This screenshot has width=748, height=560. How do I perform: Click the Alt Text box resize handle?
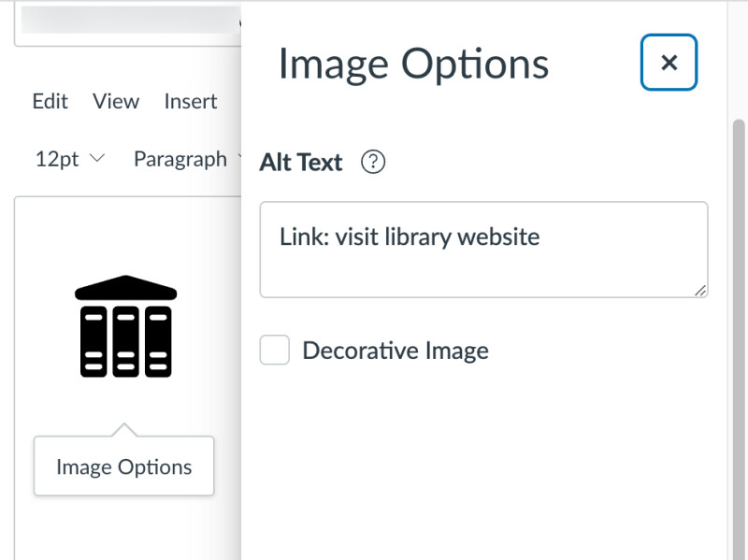(701, 293)
